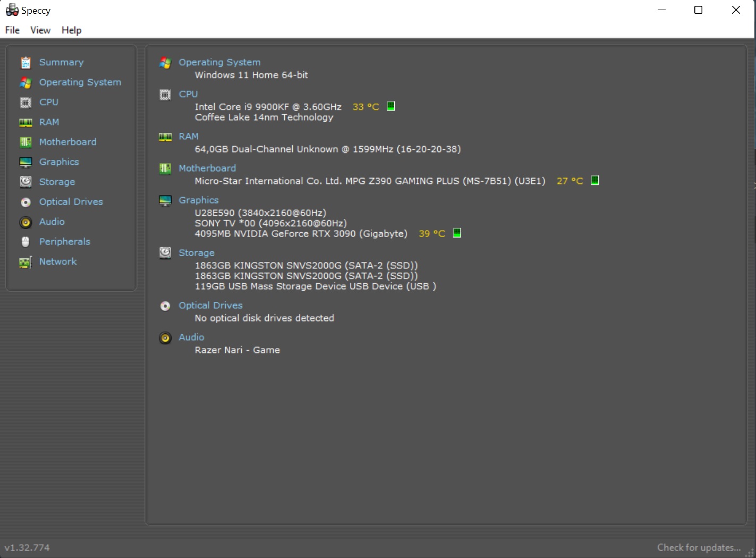Click the 39 °C GPU temperature value
This screenshot has width=756, height=558.
(x=432, y=233)
